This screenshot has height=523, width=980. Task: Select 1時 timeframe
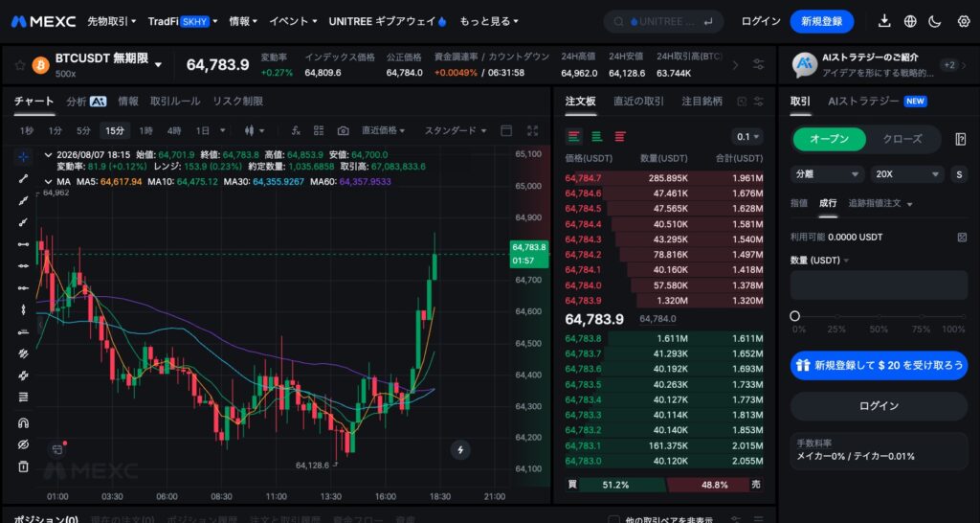click(x=145, y=130)
